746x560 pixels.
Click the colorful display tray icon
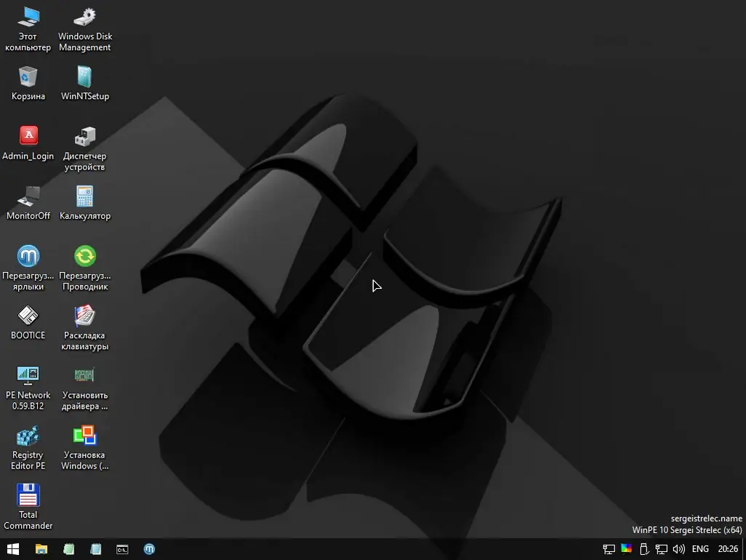click(x=627, y=549)
